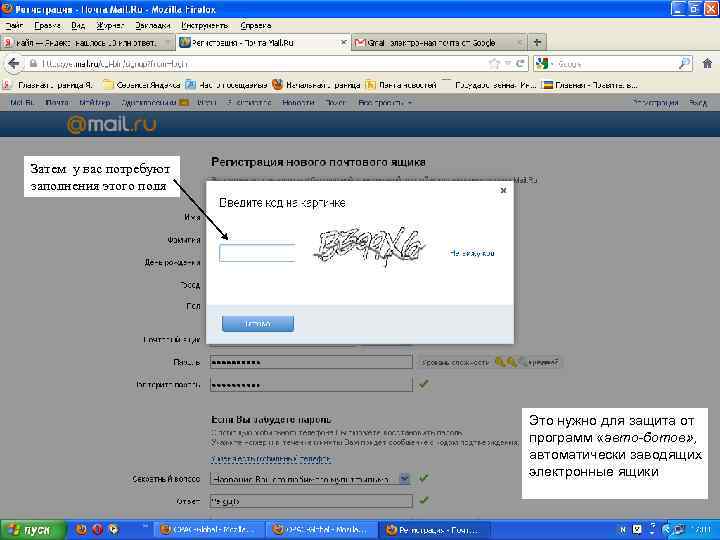720x540 pixels.
Task: Open the Начальная страница bookmark
Action: (316, 85)
